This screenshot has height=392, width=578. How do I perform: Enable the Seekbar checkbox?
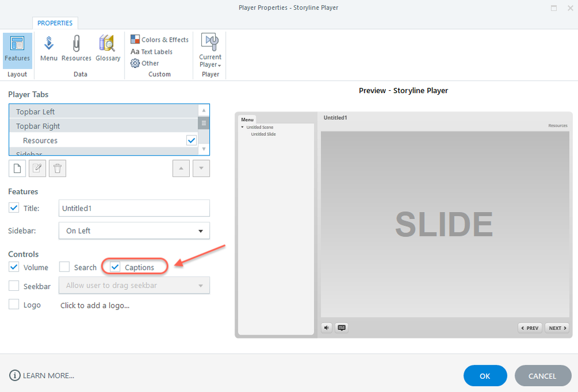click(14, 286)
